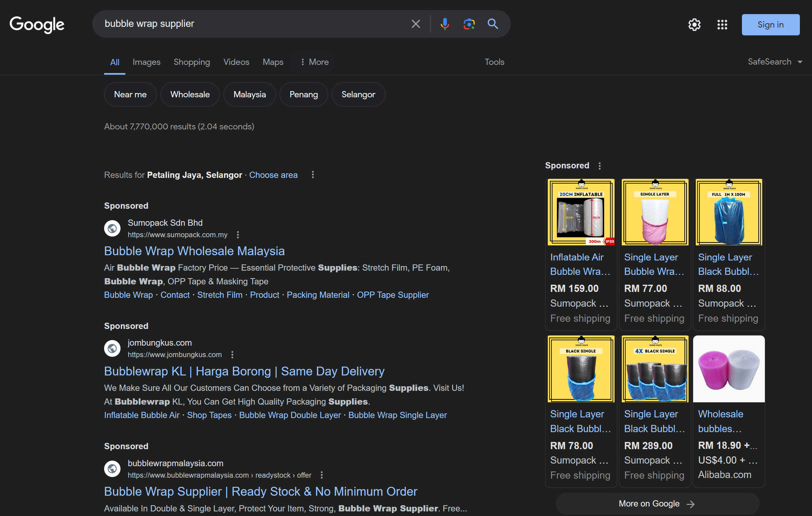Click Wholesale search filter chip
The height and width of the screenshot is (516, 812).
tap(190, 94)
